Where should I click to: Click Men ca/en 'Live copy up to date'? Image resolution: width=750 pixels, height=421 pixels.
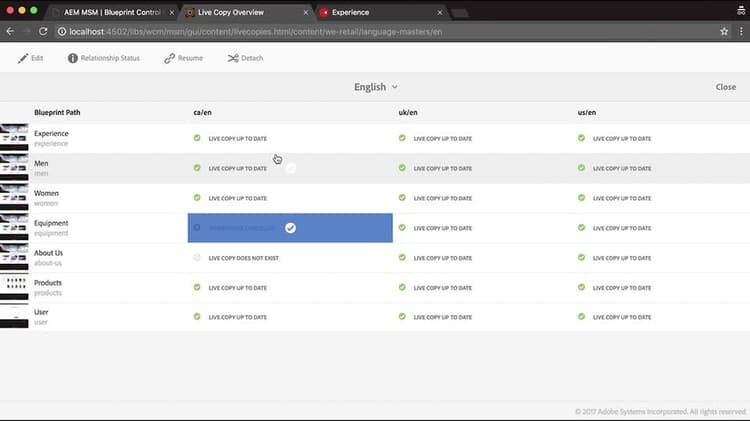coord(238,168)
